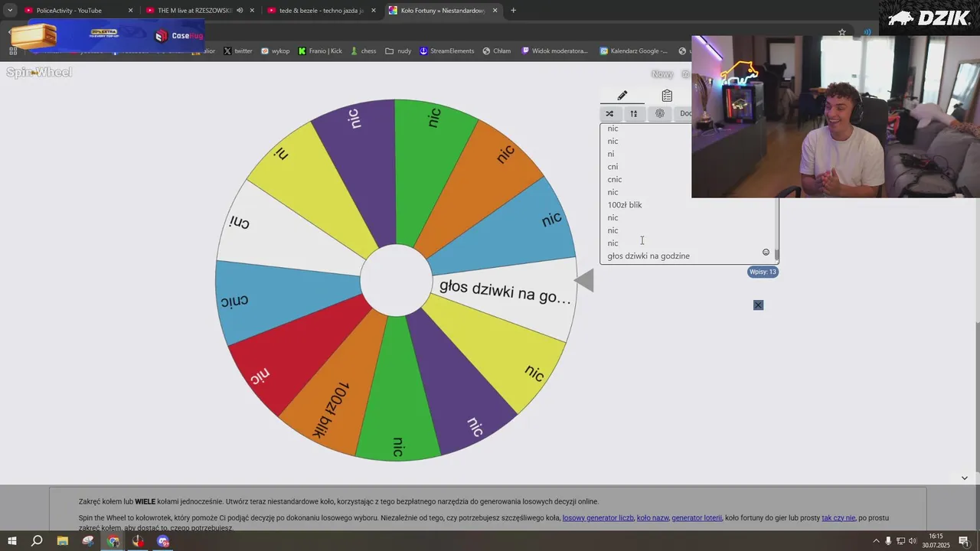Collapse the info section with the chevron
980x551 pixels.
964,478
